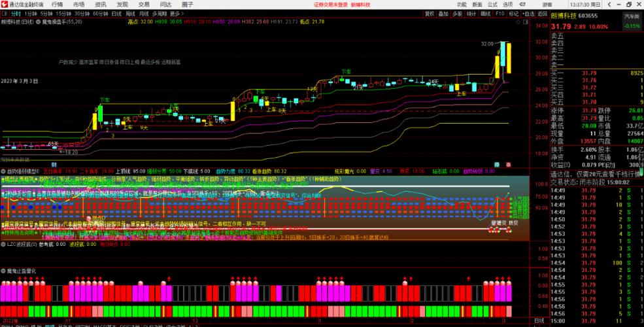This screenshot has width=644, height=327.
Task: Open the 多周期 multi-period selector
Action: tap(159, 13)
